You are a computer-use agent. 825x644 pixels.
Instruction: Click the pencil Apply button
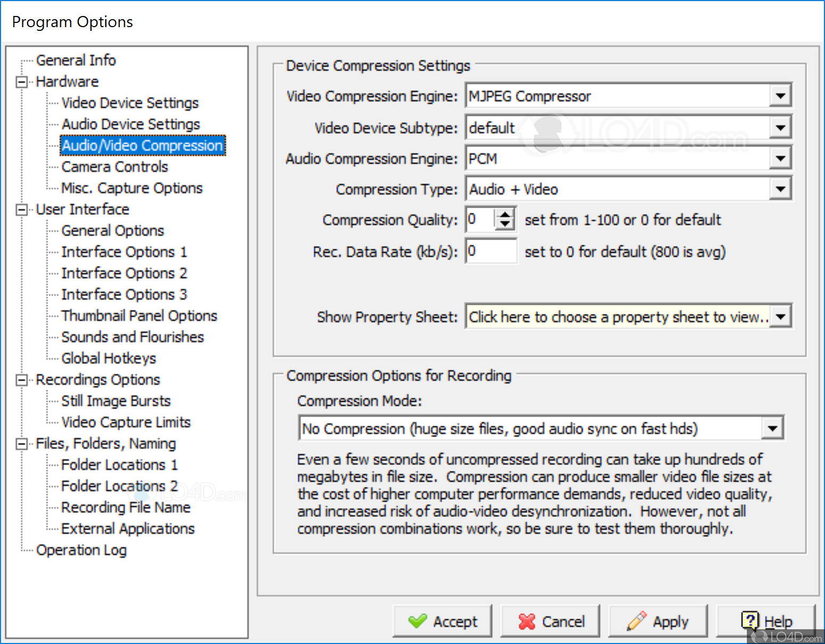[658, 621]
